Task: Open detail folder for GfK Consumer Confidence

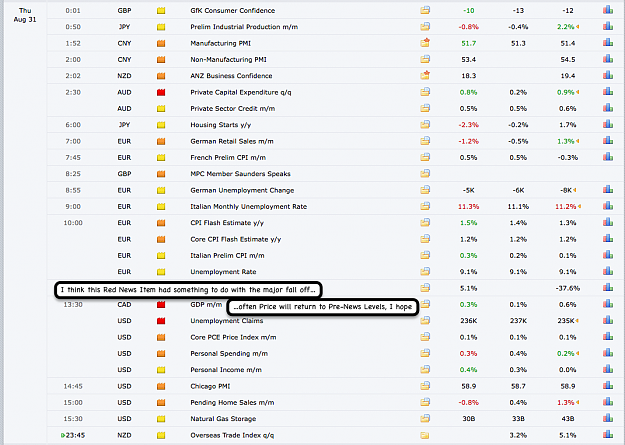Action: [x=425, y=10]
